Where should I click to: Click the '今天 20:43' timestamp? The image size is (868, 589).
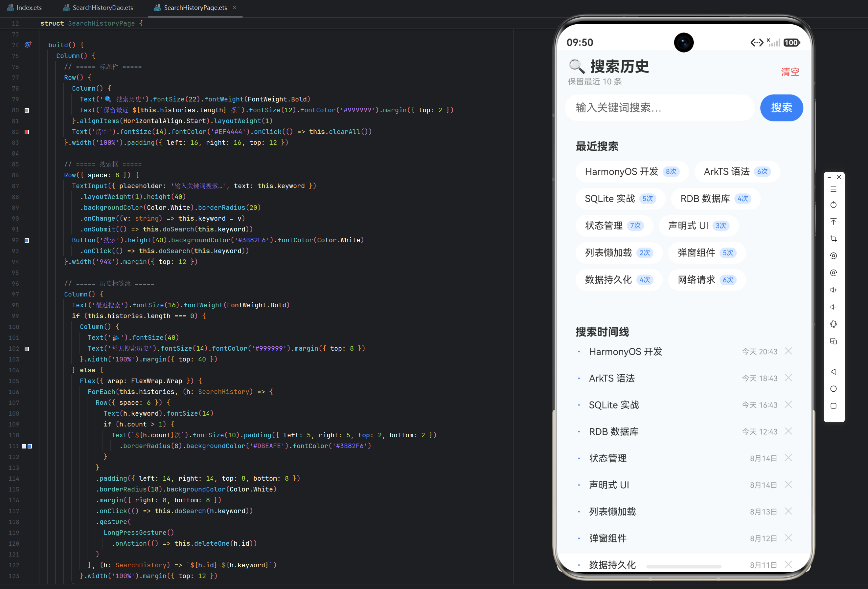pos(759,352)
